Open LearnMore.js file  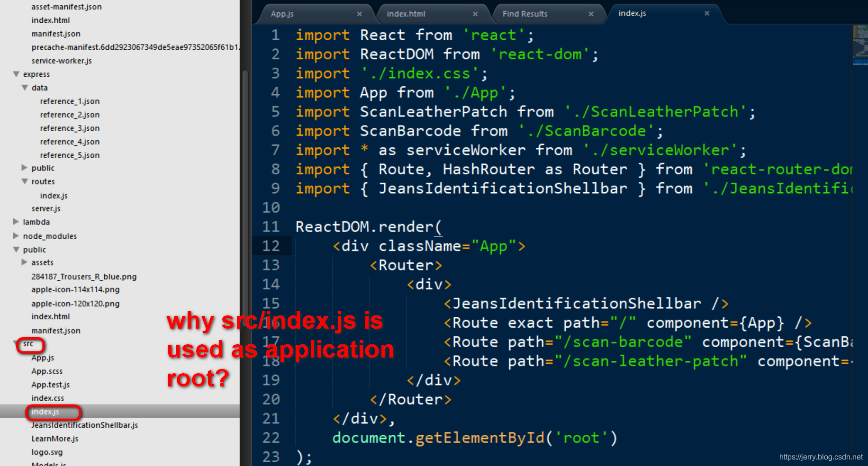tap(55, 439)
